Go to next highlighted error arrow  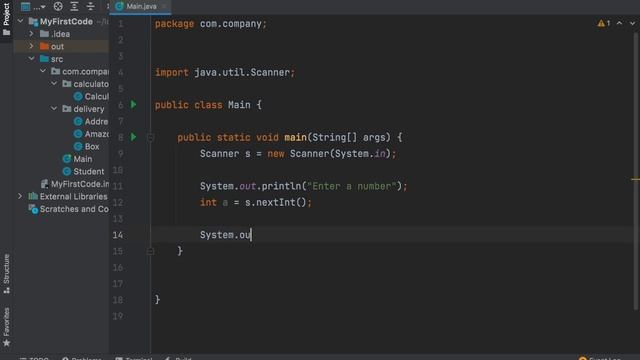632,23
